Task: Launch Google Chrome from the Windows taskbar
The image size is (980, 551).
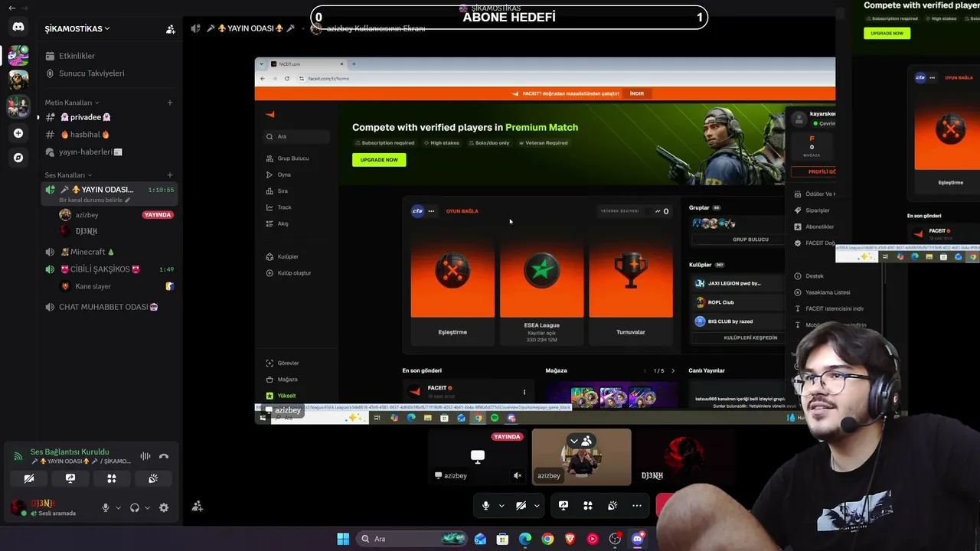Action: [547, 539]
